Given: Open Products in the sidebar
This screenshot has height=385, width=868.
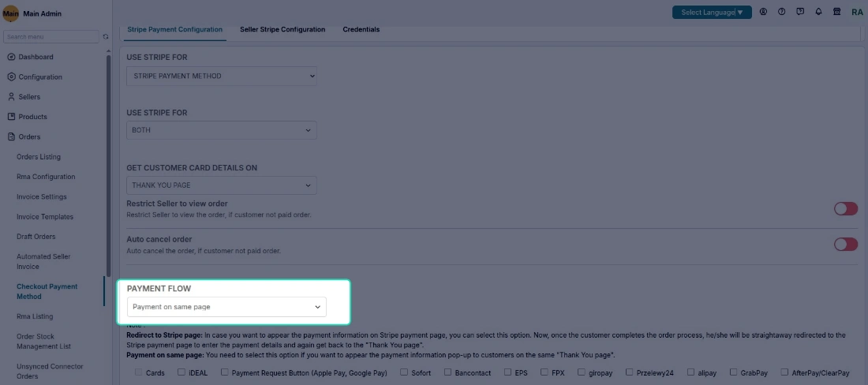Looking at the screenshot, I should coord(32,117).
